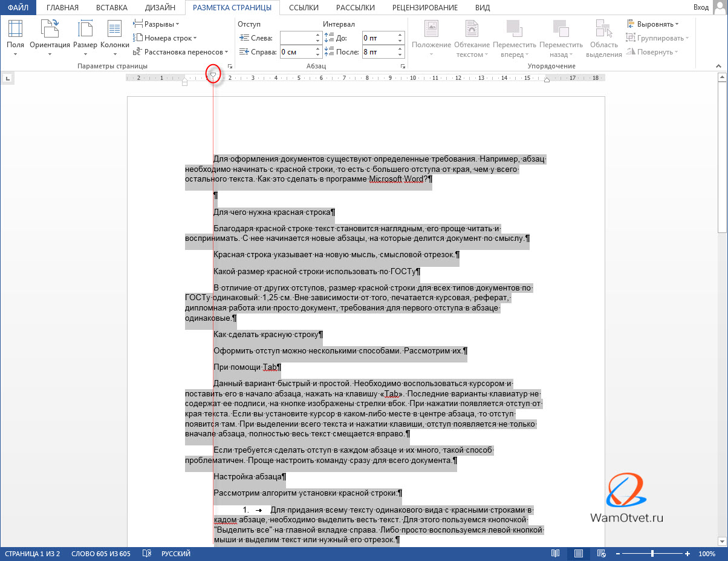Click the Справа right indent field
The height and width of the screenshot is (561, 728).
297,52
